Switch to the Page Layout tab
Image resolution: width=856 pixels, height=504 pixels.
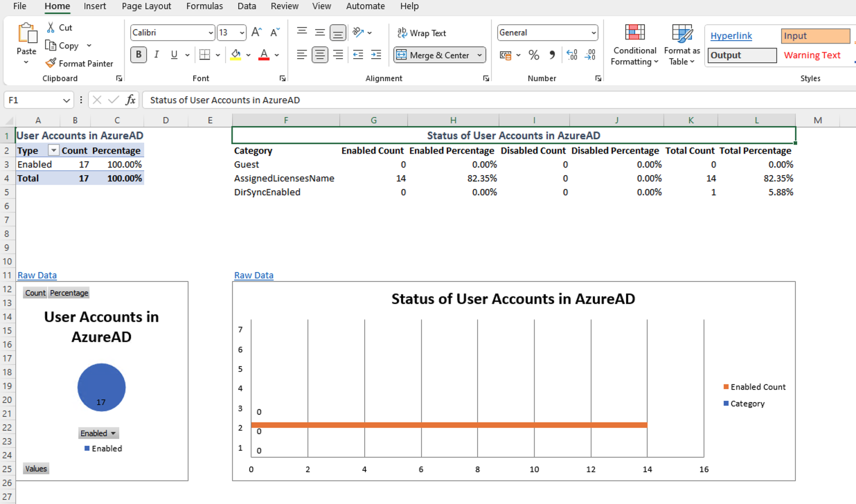[146, 6]
